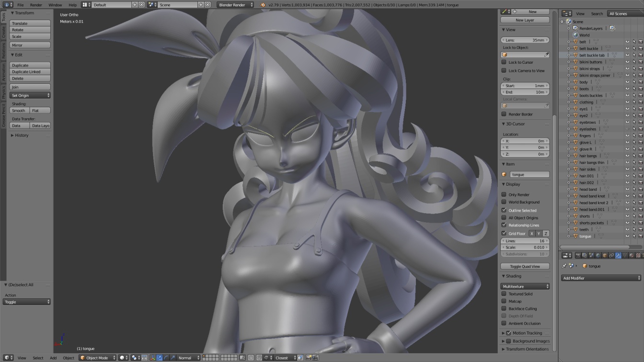This screenshot has height=362, width=644.
Task: Toggle selectability arrow for belt object
Action: 634,42
